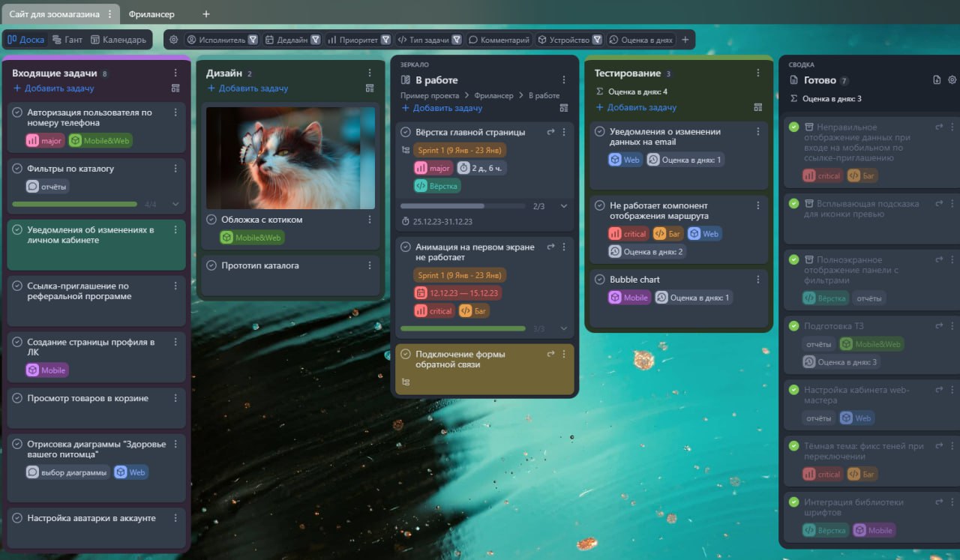Click 2/3 progress bar on Вёрстка главной страницы
The width and height of the screenshot is (960, 560).
coord(463,205)
